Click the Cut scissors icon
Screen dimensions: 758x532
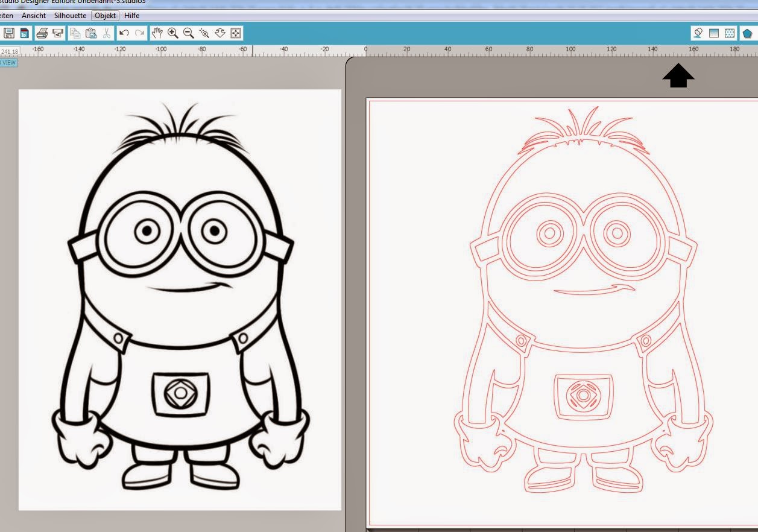pyautogui.click(x=106, y=33)
